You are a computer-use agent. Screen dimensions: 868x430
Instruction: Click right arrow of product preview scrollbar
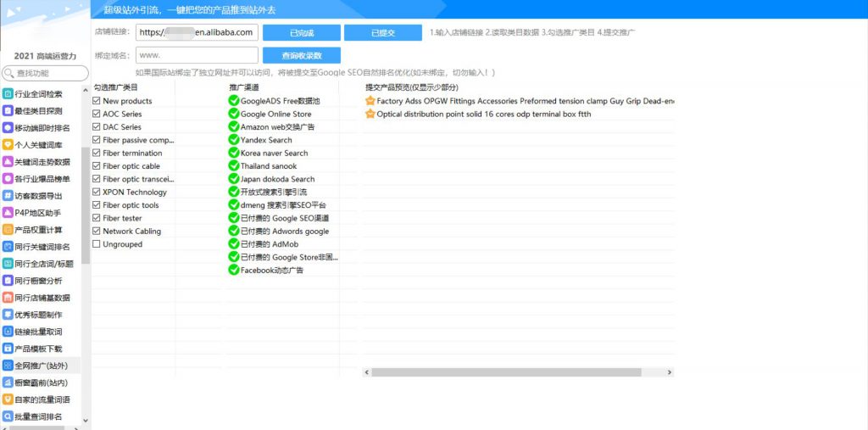coord(670,372)
